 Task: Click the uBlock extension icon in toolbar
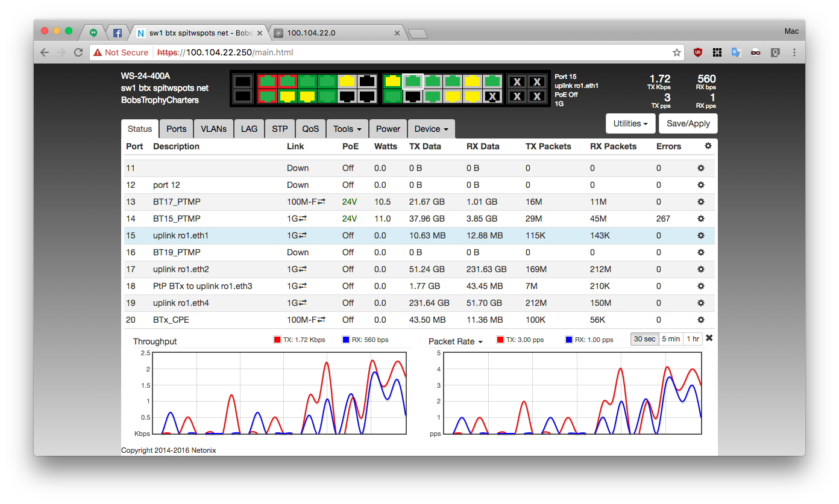(698, 52)
